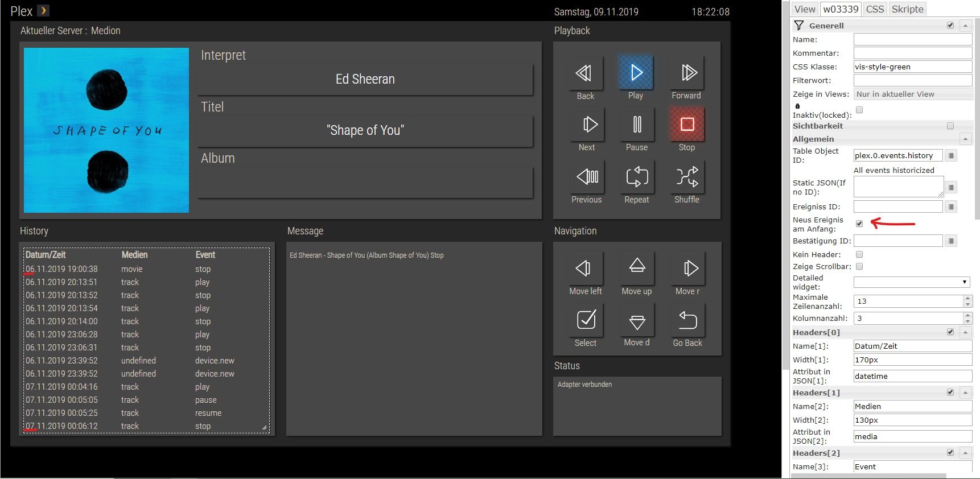Switch to the View tab
The height and width of the screenshot is (479, 980).
(x=805, y=9)
